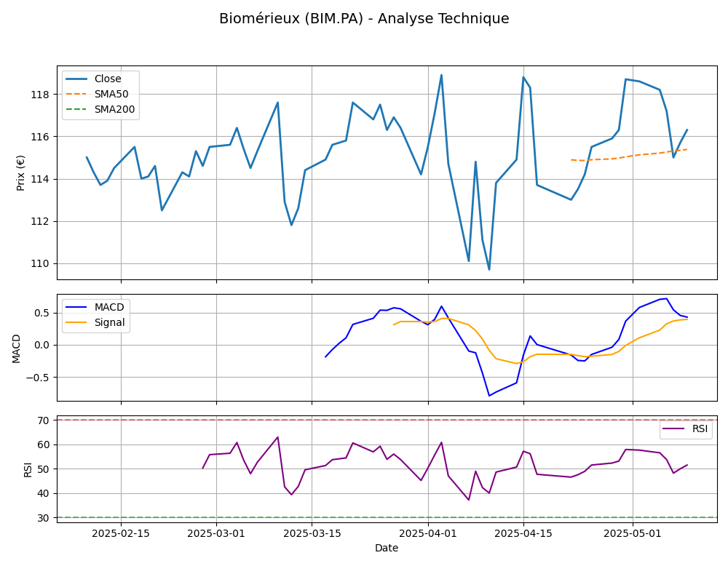Click the date label "2025-03-15"
The height and width of the screenshot is (582, 728).
pos(312,533)
